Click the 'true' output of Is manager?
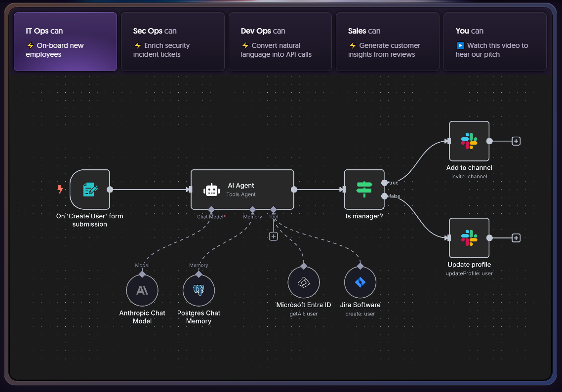 point(385,183)
